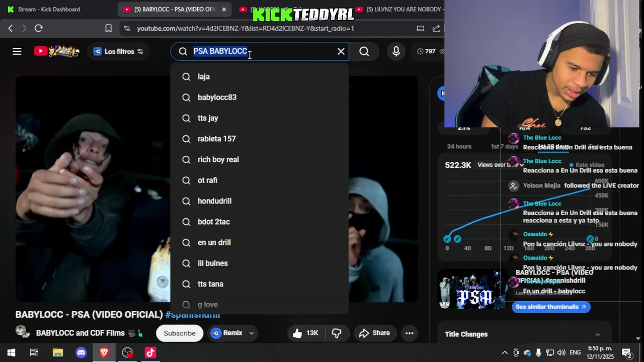644x362 pixels.
Task: Choose the 'rabieta 157' suggestion
Action: 260,139
